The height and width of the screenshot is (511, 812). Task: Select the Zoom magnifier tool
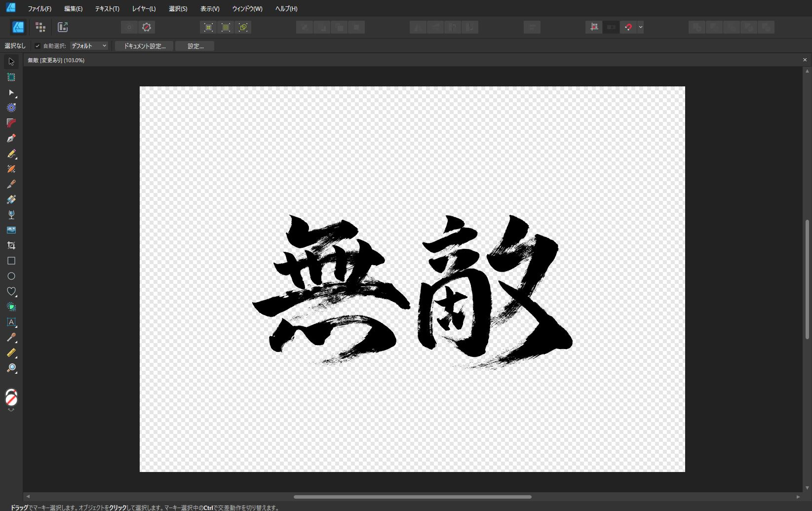tap(11, 368)
